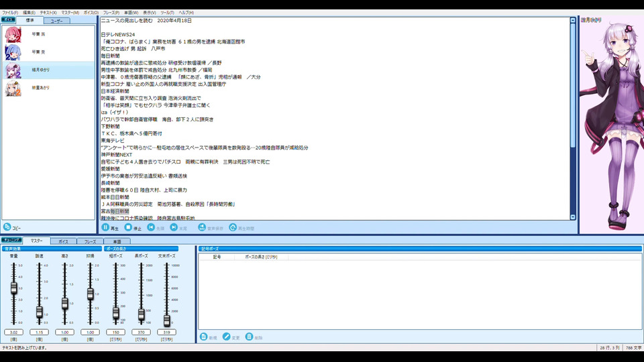The image size is (644, 362).
Task: Click the 抑揚 intonation value field
Action: (x=91, y=332)
